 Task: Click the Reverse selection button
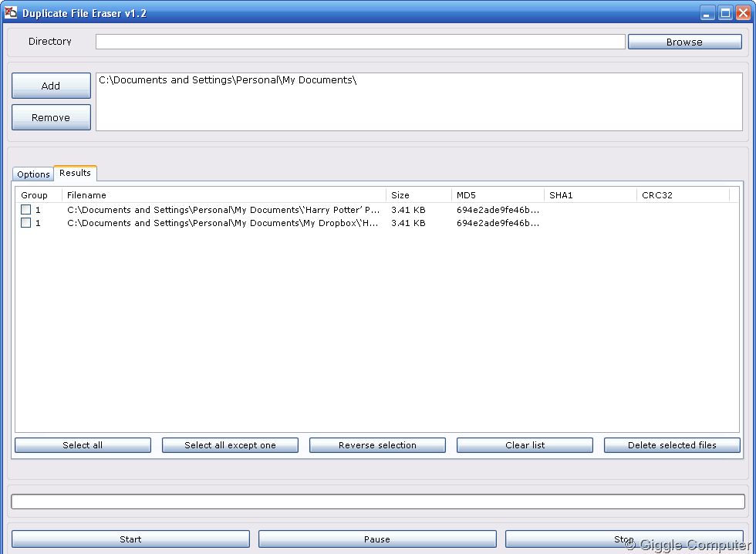pyautogui.click(x=377, y=445)
